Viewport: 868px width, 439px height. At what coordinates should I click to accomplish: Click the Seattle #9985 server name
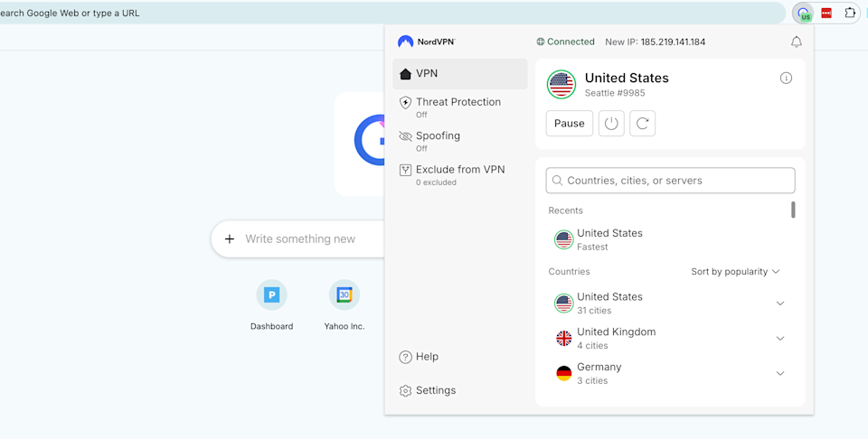pos(615,93)
